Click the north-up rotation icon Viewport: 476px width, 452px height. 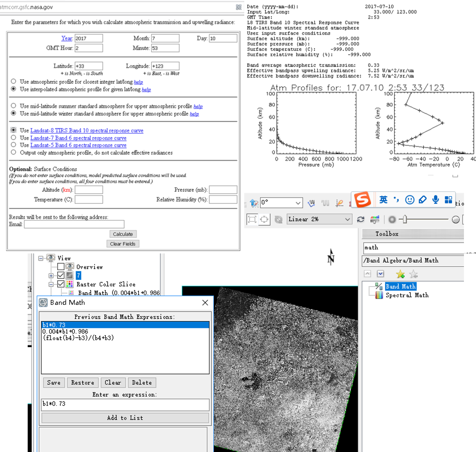(254, 203)
